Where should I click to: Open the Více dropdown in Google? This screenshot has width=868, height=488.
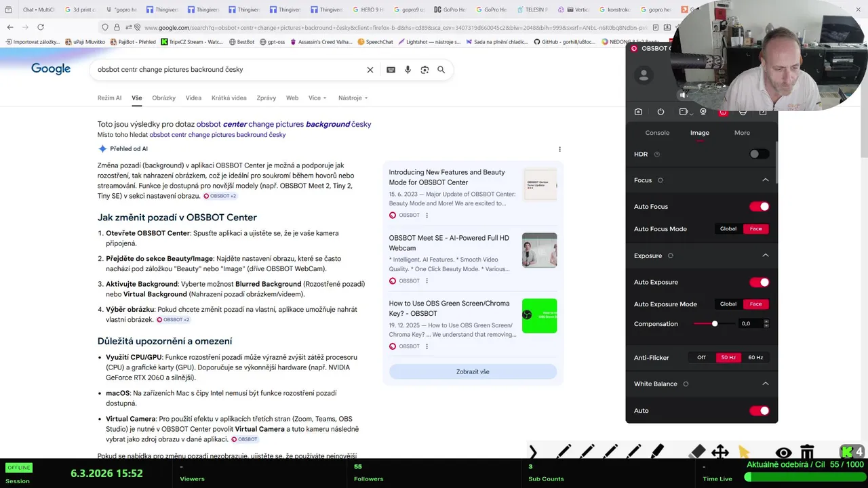point(317,98)
